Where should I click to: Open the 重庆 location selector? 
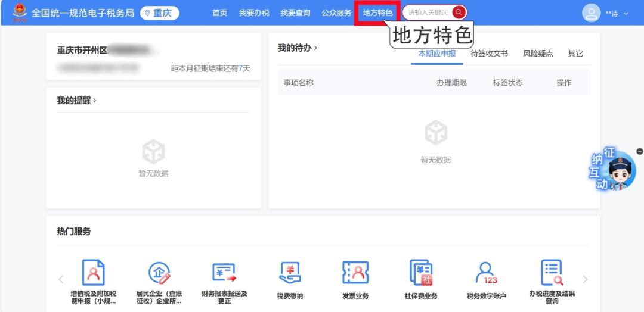pos(159,13)
